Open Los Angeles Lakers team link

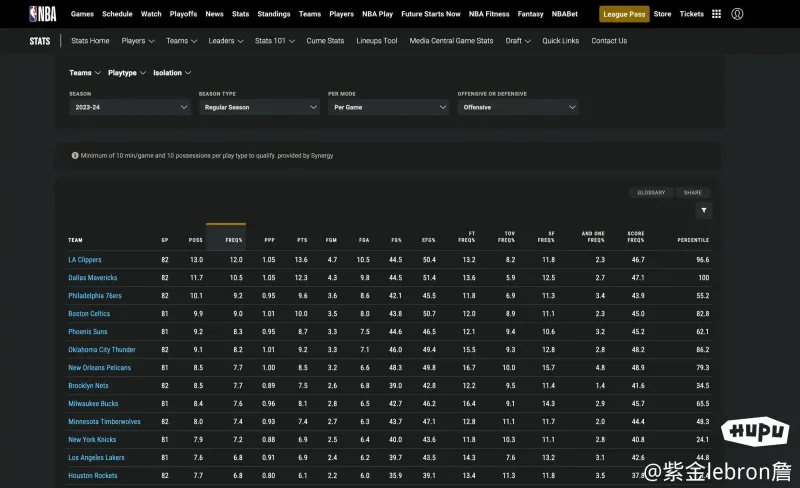pyautogui.click(x=96, y=457)
